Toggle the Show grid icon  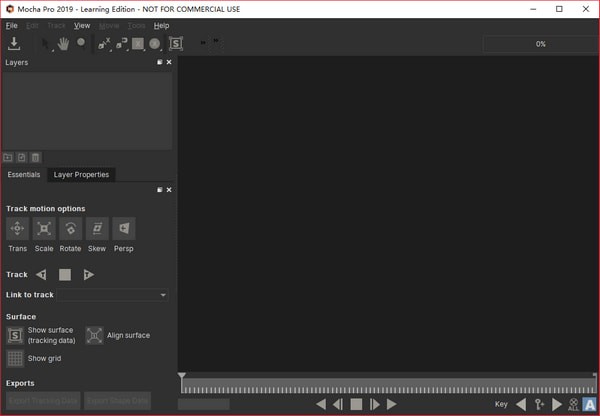click(15, 359)
